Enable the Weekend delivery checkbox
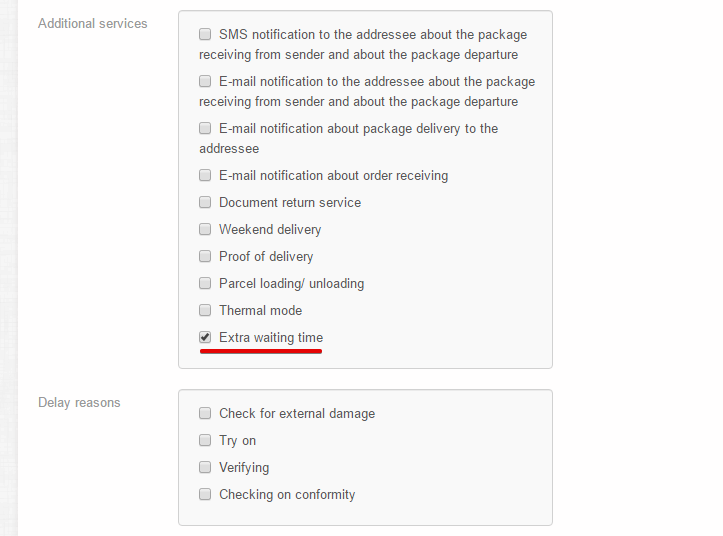The width and height of the screenshot is (723, 536). click(x=205, y=229)
